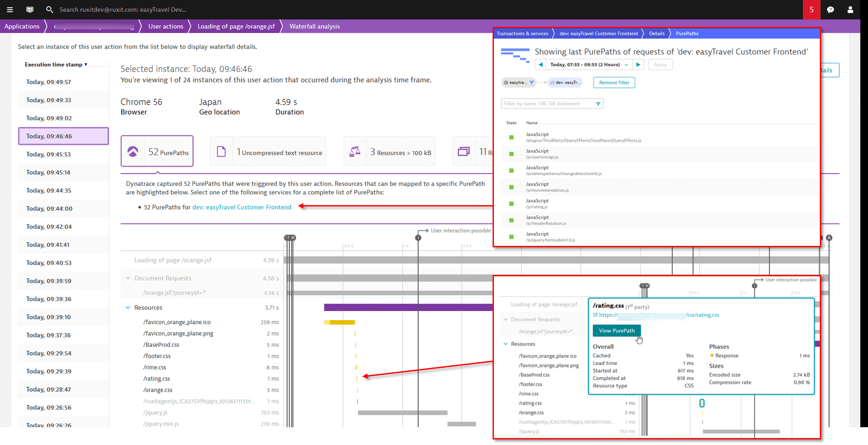Viewport: 868px width, 445px height.
Task: Open the timeframe dropdown Today 07:53 - 09:53
Action: 589,65
